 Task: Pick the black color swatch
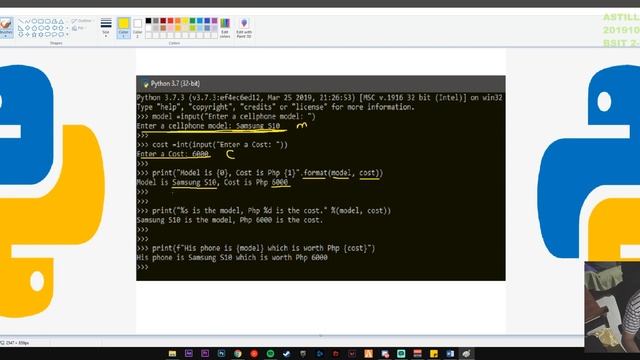coord(148,20)
